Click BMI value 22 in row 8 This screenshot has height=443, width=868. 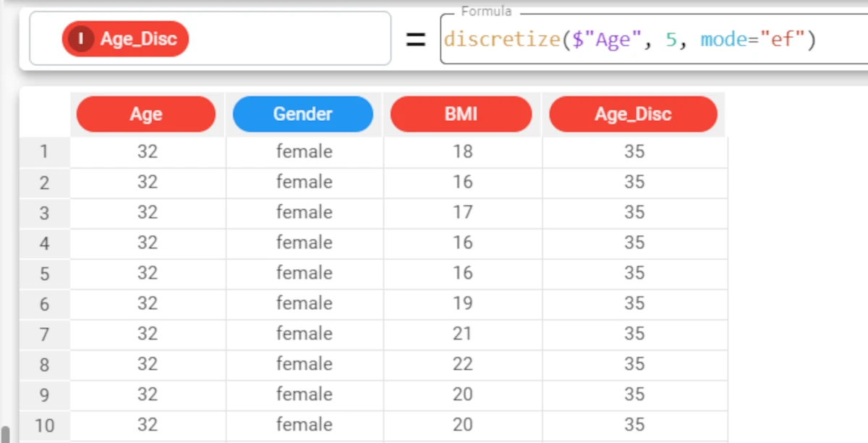[463, 364]
